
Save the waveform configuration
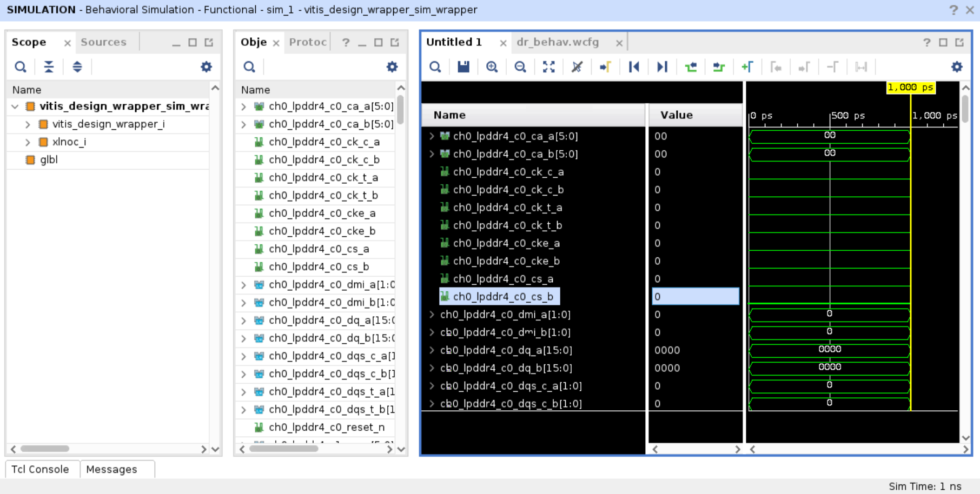pos(463,66)
